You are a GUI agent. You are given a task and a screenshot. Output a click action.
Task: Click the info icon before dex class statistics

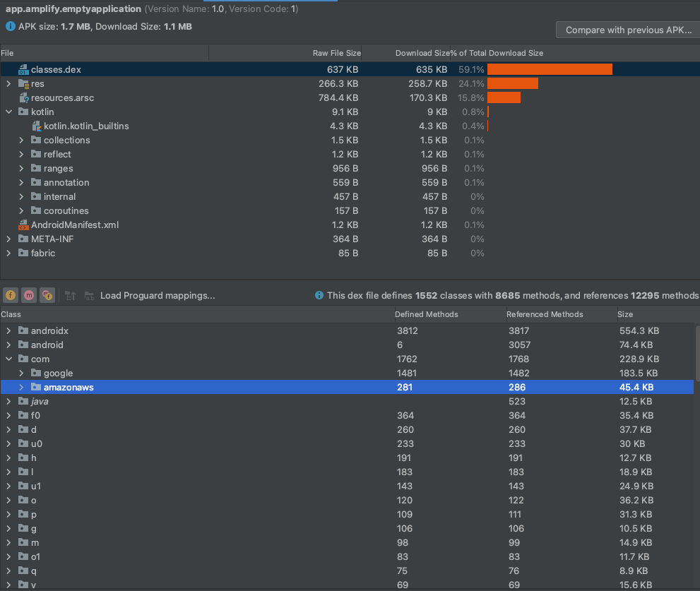click(319, 295)
